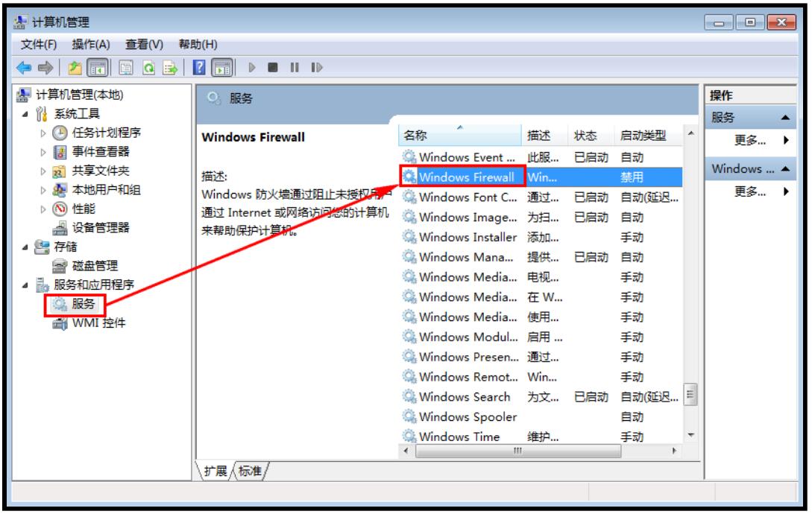This screenshot has width=812, height=517.
Task: Open the 文件(F) menu
Action: 38,45
